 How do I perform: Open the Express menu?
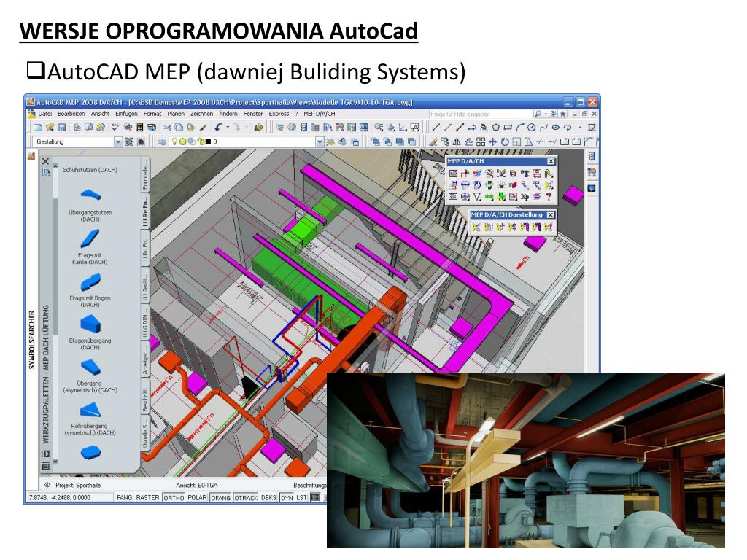279,114
